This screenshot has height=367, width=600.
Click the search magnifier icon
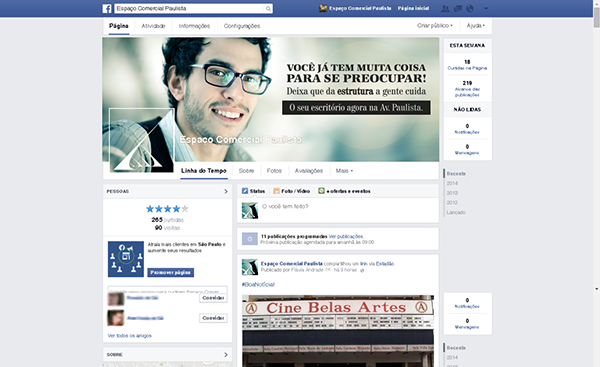coord(268,8)
